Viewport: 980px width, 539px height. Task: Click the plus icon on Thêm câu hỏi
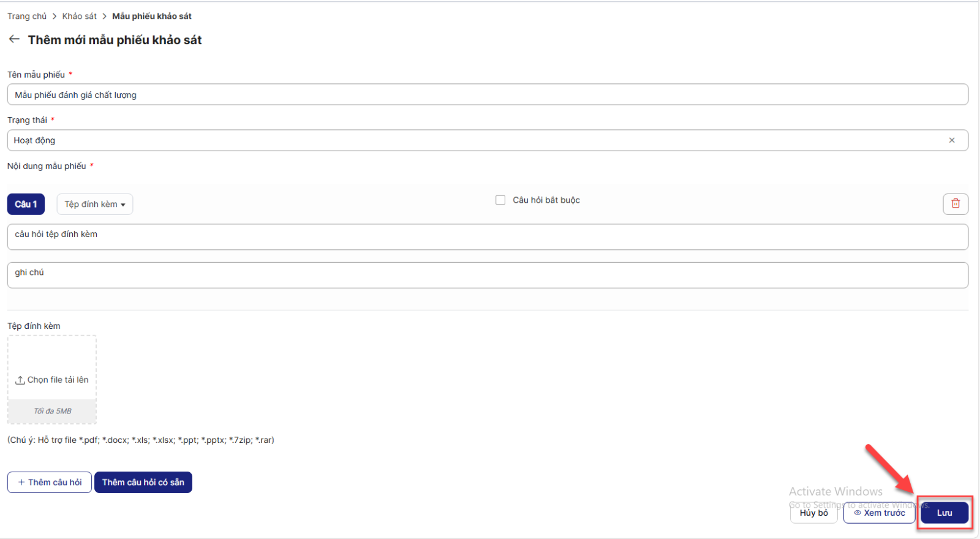click(x=21, y=483)
